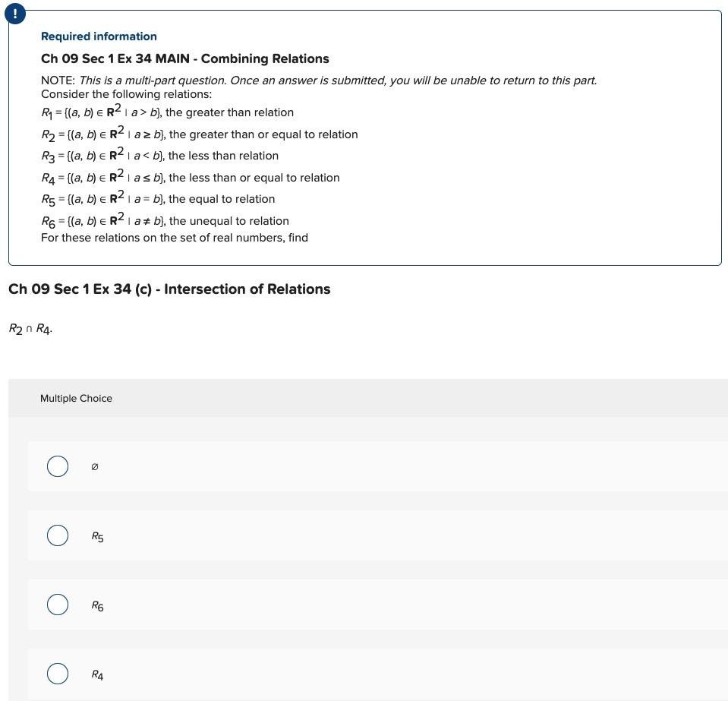Click the R5 answer choice label
The height and width of the screenshot is (701, 728).
[97, 536]
